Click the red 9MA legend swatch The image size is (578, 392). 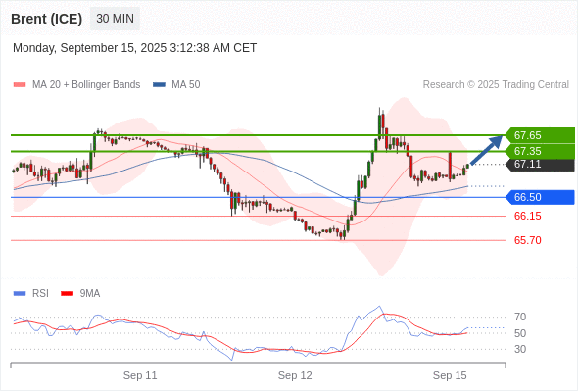(67, 294)
